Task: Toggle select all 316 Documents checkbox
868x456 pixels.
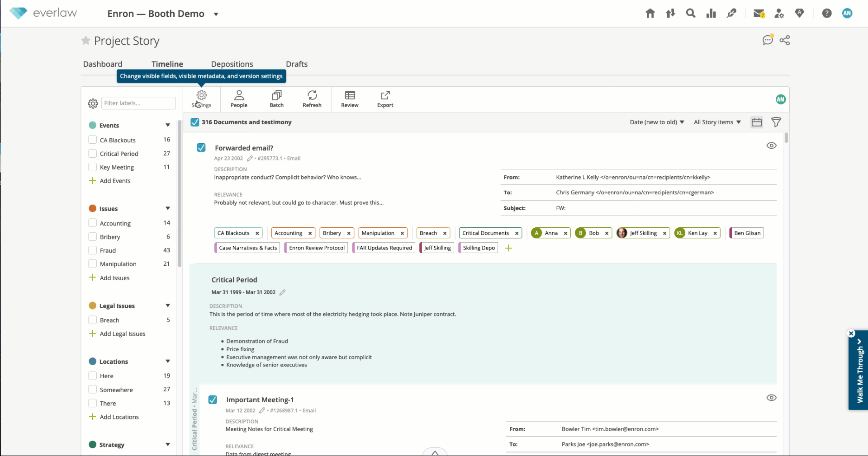Action: point(195,122)
